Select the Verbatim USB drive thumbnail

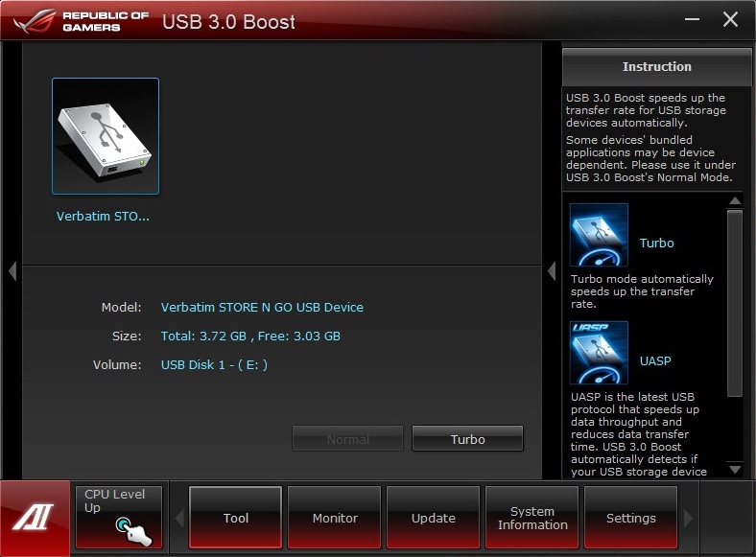click(x=106, y=136)
